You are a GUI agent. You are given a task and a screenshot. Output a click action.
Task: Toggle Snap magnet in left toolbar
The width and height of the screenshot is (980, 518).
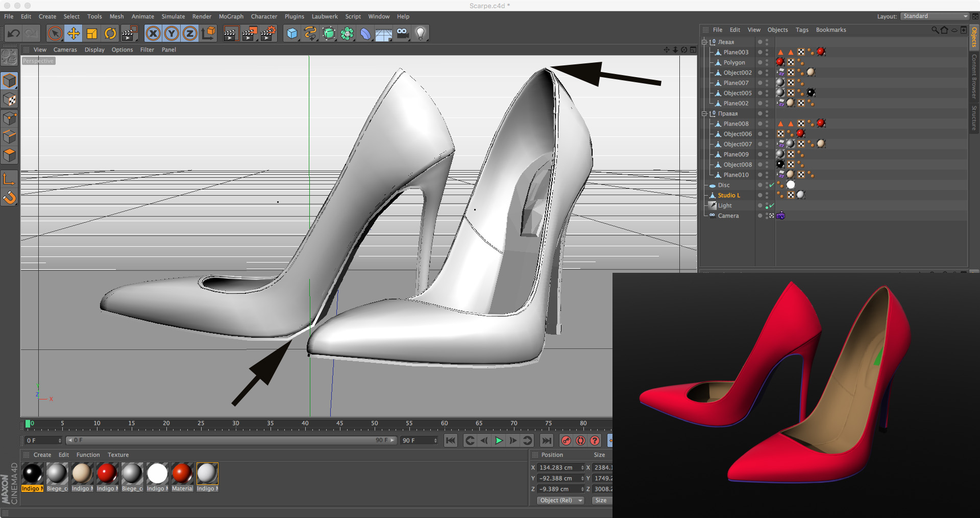9,197
